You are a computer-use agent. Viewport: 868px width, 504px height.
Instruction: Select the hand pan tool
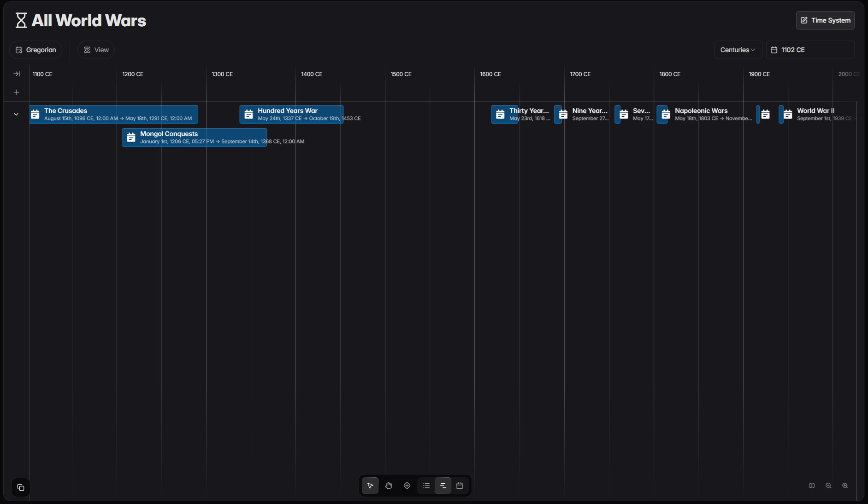pos(389,486)
